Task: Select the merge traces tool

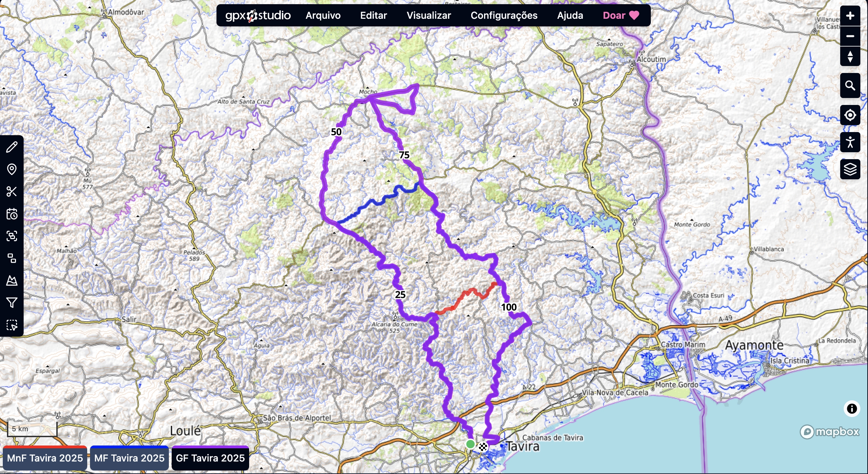Action: point(12,236)
